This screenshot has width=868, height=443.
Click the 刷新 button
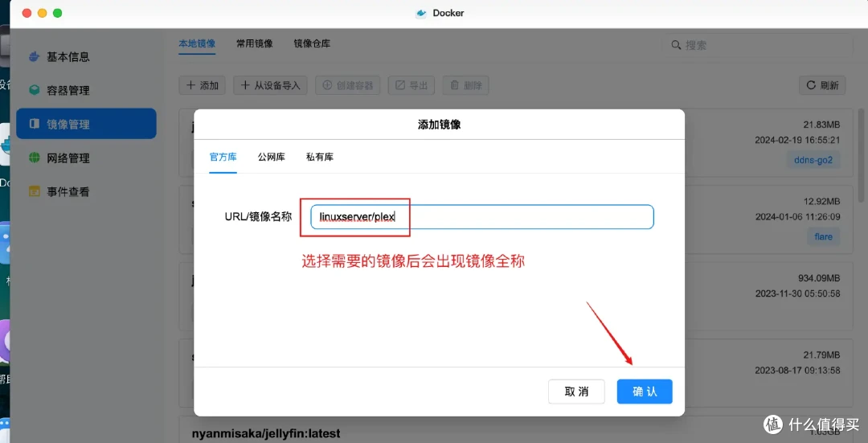(x=822, y=85)
